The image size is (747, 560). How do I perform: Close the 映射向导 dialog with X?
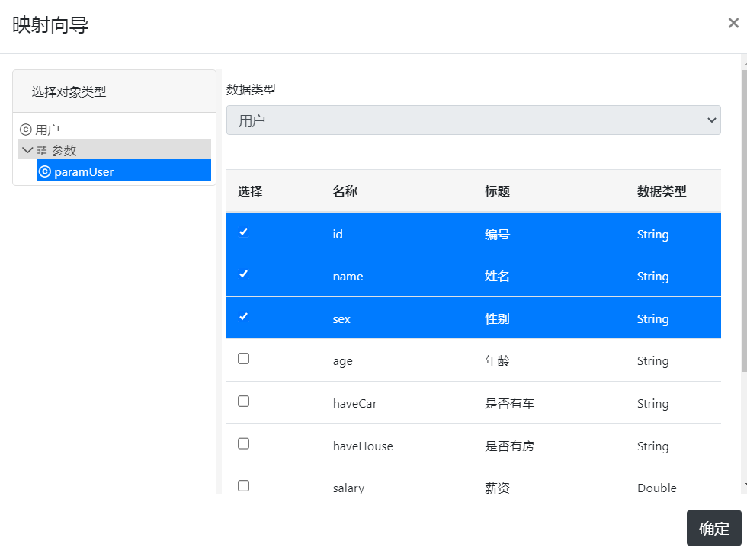(x=733, y=23)
